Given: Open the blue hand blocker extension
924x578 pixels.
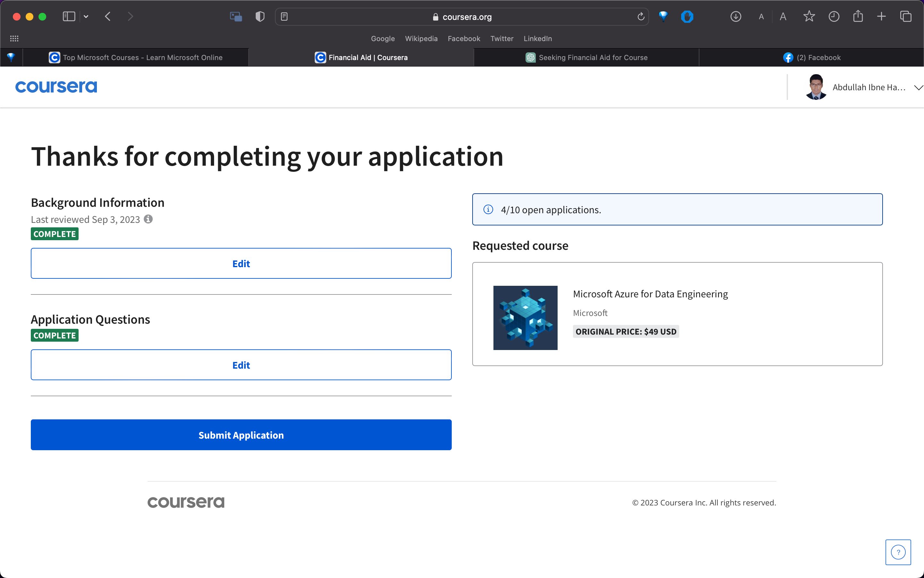Looking at the screenshot, I should 687,16.
